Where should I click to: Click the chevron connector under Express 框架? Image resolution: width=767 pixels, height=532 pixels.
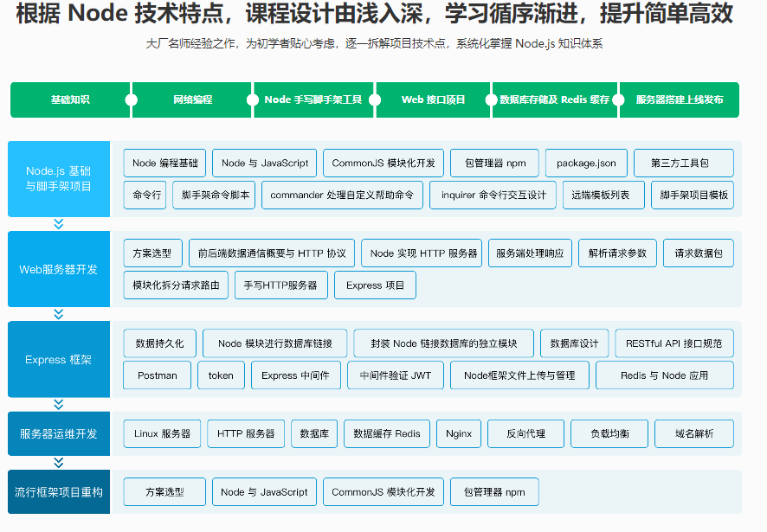[58, 403]
